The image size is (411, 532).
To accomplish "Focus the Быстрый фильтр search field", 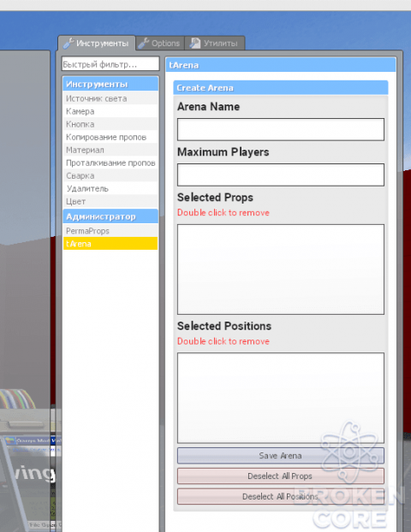I will [110, 64].
